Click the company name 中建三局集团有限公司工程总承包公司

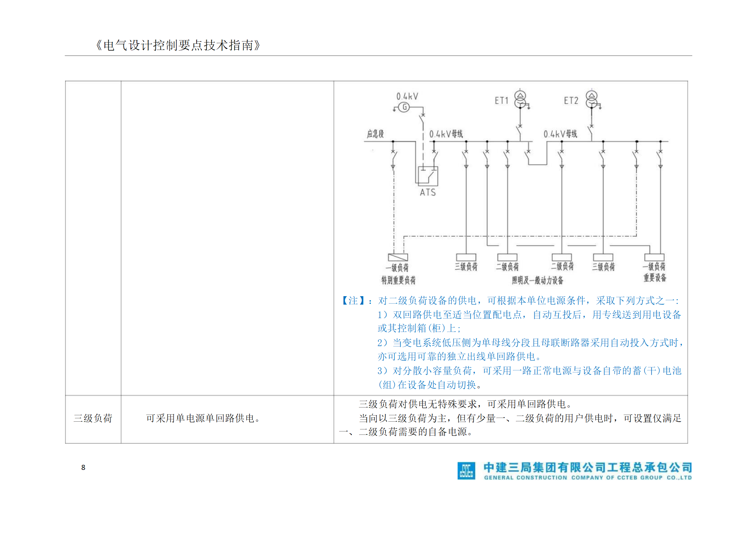point(587,468)
